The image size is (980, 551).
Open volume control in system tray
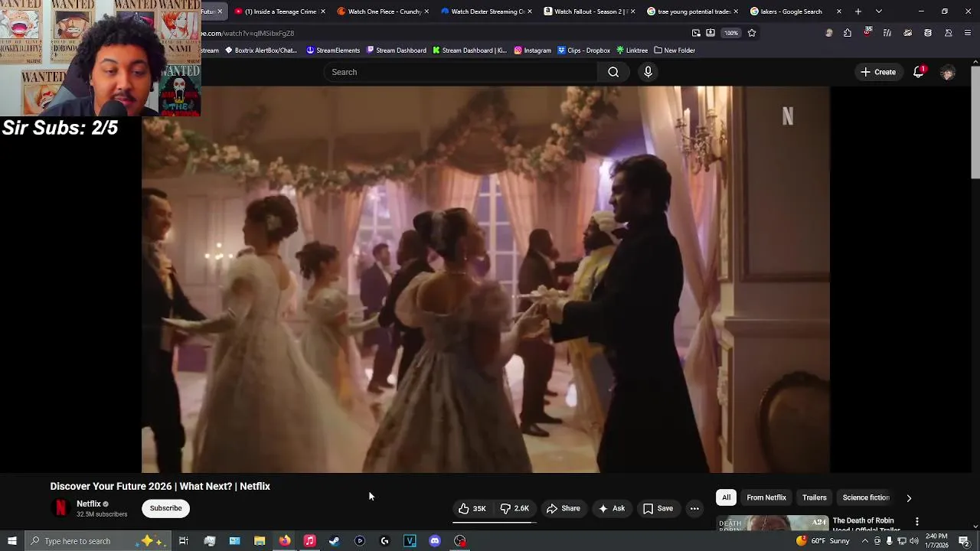pyautogui.click(x=913, y=541)
